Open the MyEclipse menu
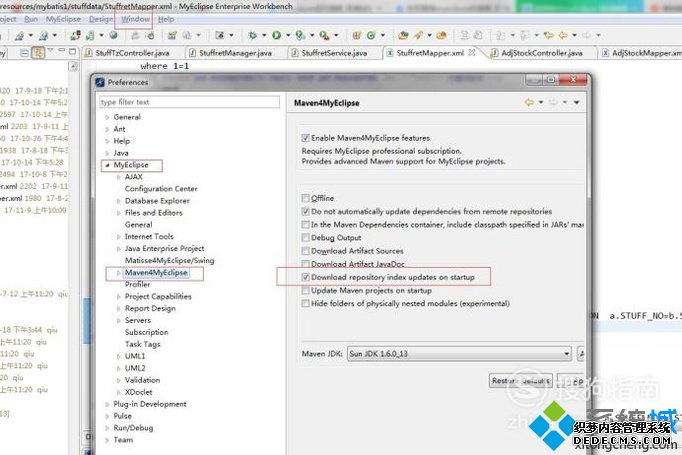 point(64,19)
